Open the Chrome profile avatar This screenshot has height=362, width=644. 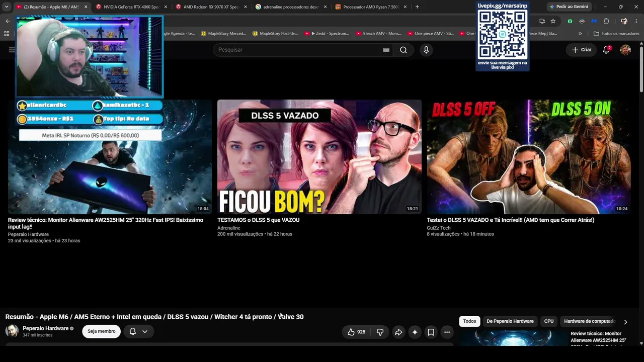click(x=624, y=21)
